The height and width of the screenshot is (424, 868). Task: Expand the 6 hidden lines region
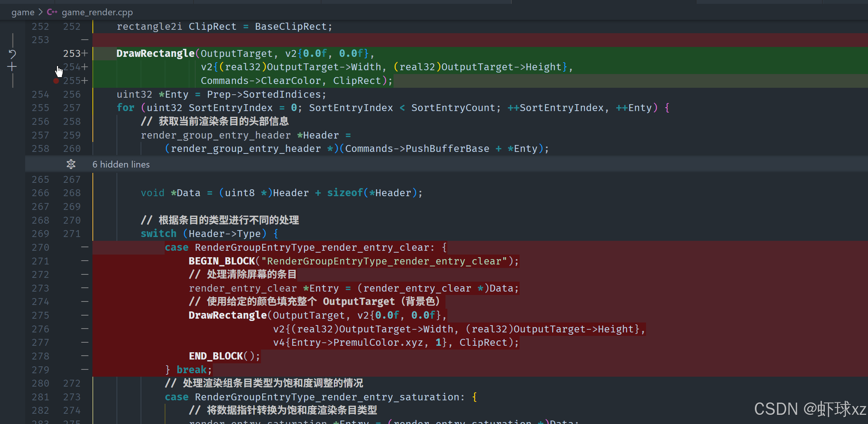click(121, 164)
